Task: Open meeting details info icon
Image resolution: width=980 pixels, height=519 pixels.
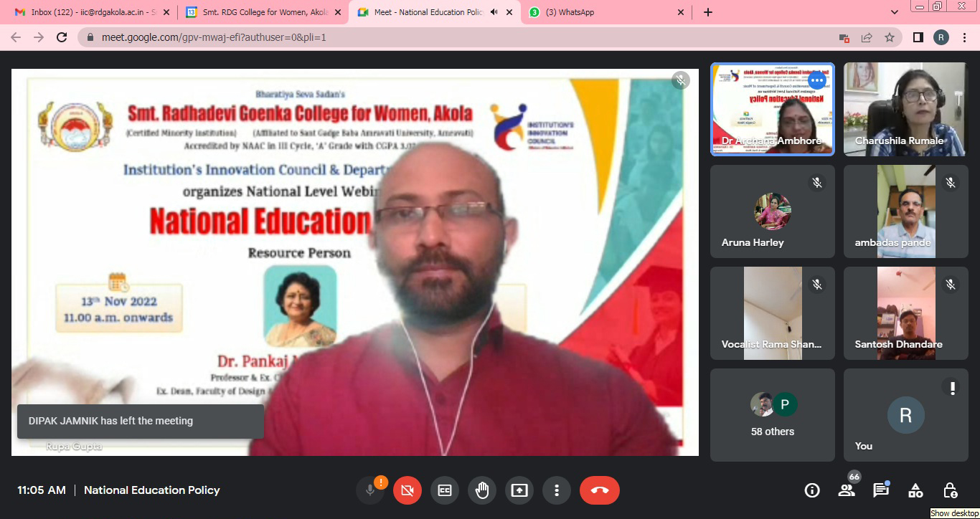Action: [x=812, y=490]
